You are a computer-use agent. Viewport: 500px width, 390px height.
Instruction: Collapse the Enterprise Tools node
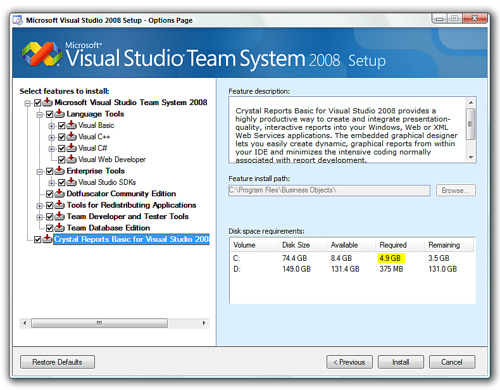(39, 172)
